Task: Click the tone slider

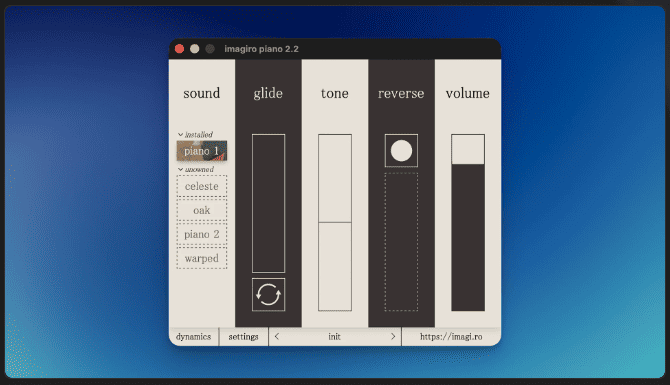Action: click(x=335, y=223)
